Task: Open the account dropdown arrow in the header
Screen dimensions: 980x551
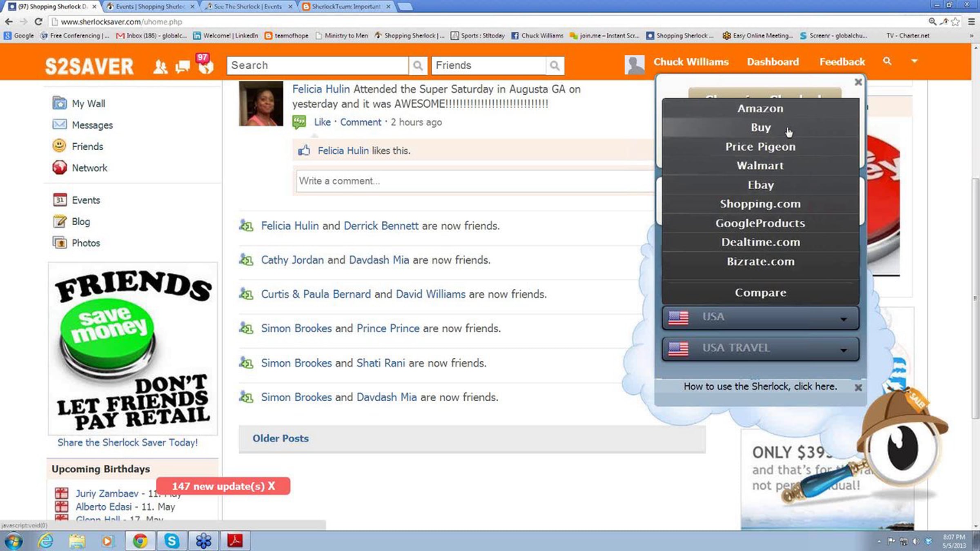Action: tap(914, 61)
